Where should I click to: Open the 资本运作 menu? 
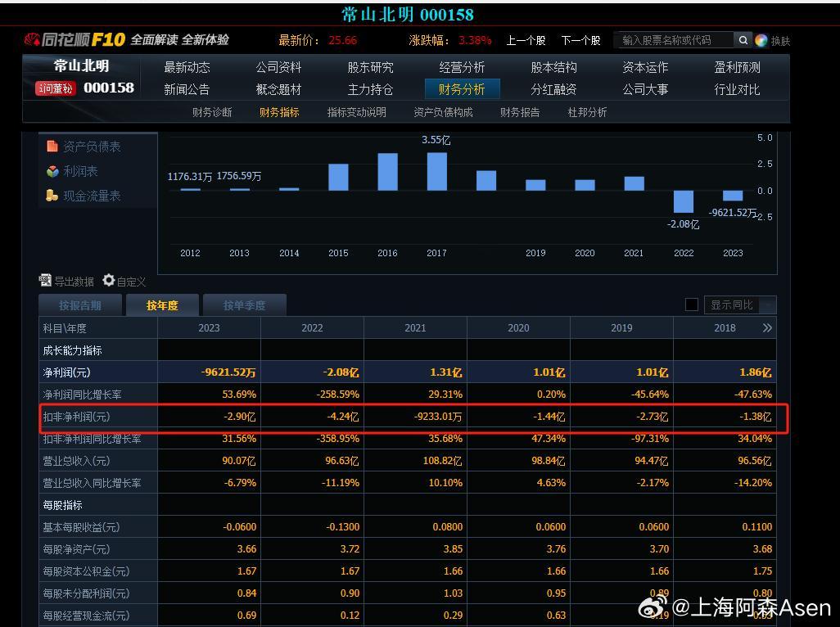(645, 67)
